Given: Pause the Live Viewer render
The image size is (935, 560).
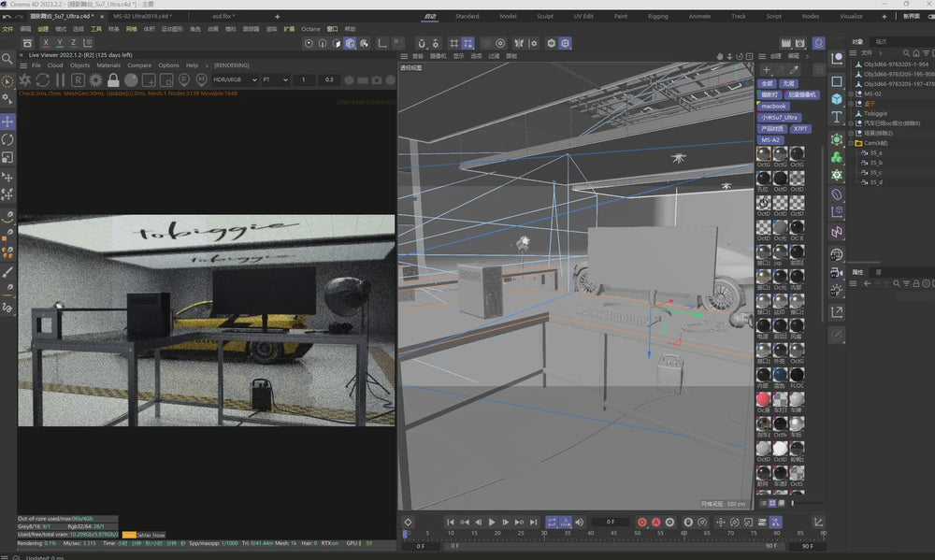Looking at the screenshot, I should coord(61,80).
